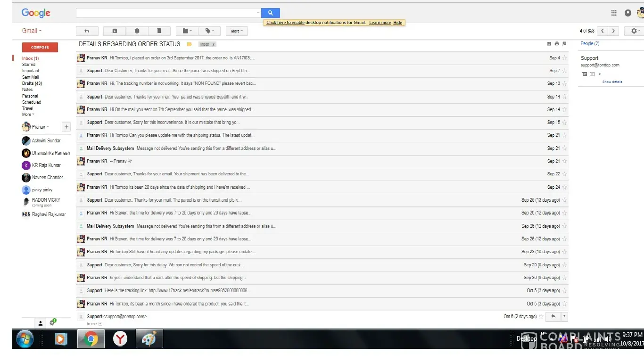644x362 pixels.
Task: Hide the desktop notifications banner
Action: pyautogui.click(x=398, y=23)
